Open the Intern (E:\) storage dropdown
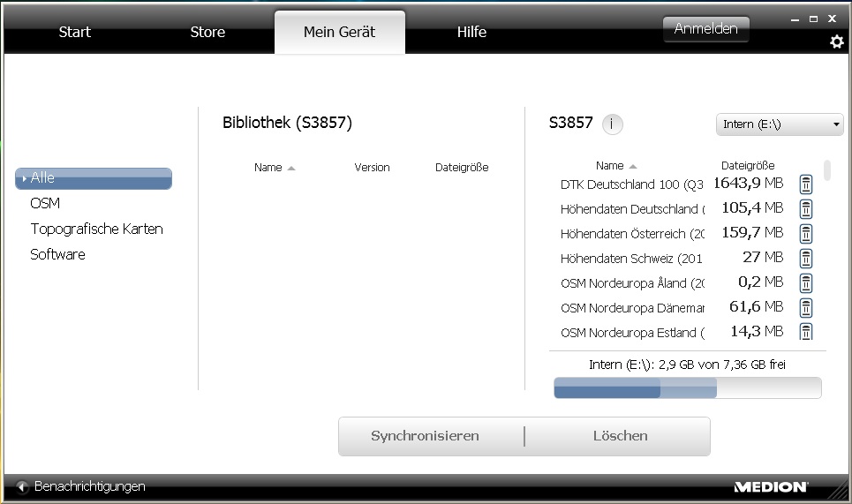 pyautogui.click(x=779, y=124)
